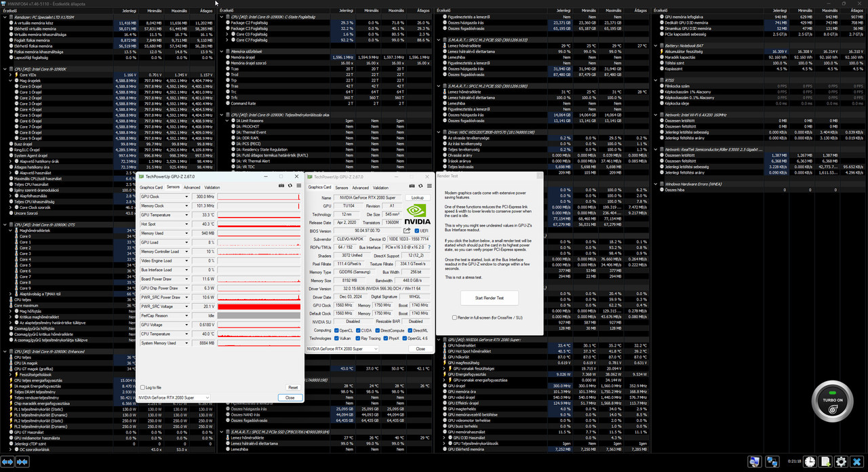
Task: Enable Log to file checkbox
Action: (x=142, y=387)
